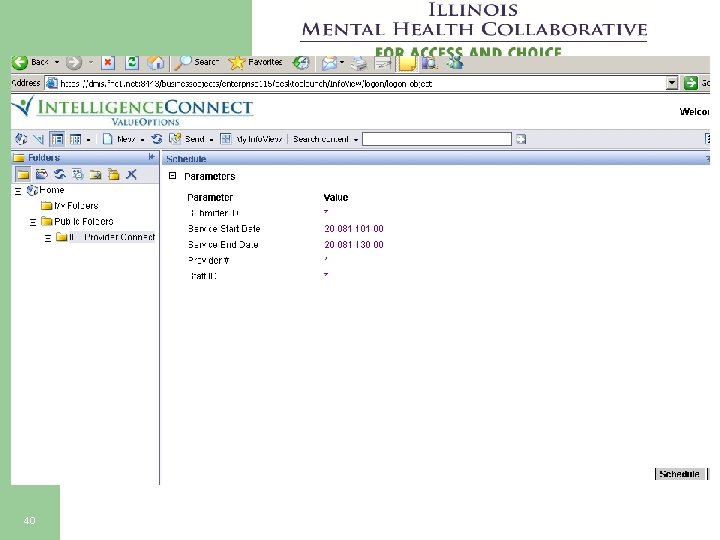Click the green Go arrow button
The width and height of the screenshot is (720, 540).
(x=690, y=83)
